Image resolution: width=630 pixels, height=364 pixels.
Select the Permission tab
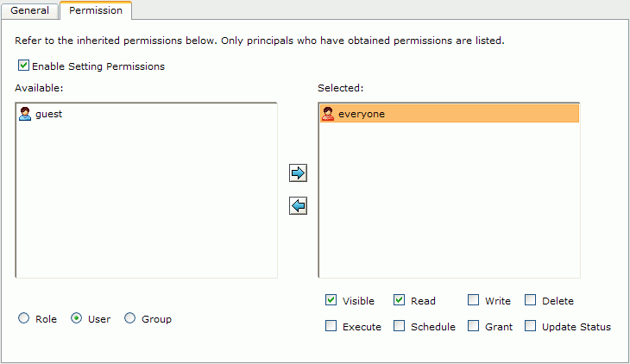tap(96, 10)
